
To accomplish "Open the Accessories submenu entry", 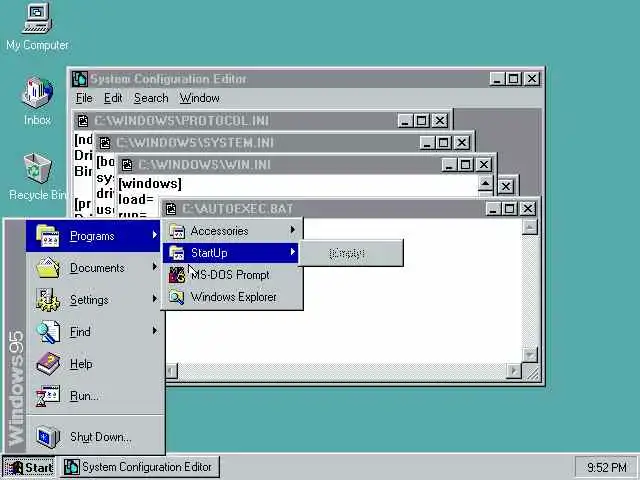I will [231, 231].
